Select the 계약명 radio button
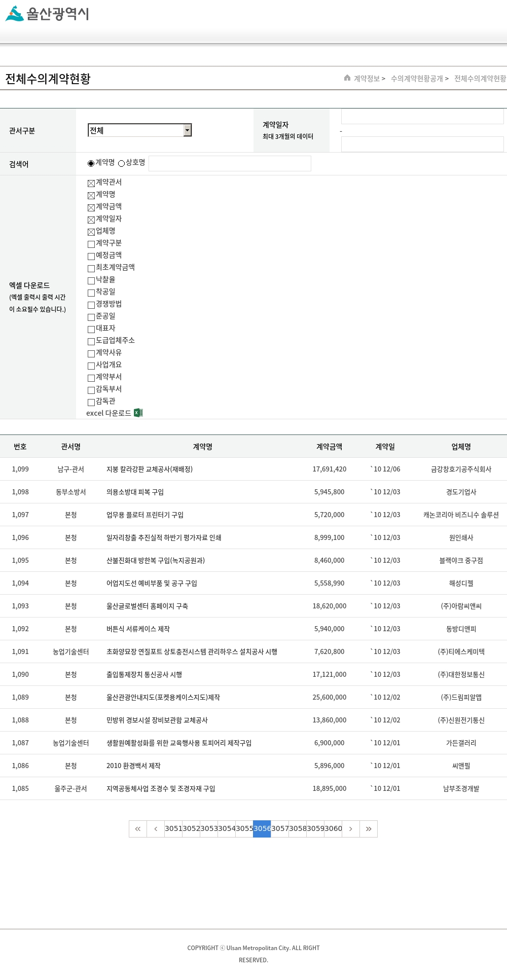507x980 pixels. 91,163
